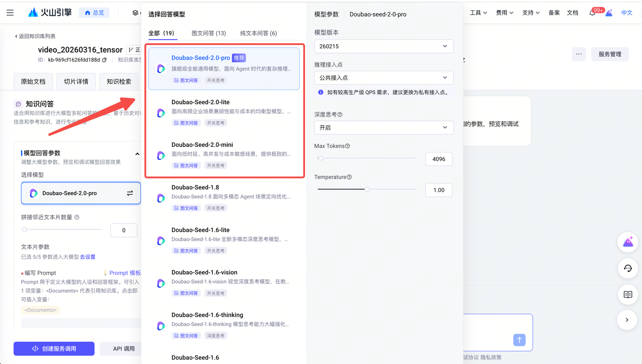This screenshot has height=364, width=642.
Task: Go back via 返回知识库列表
Action: coord(35,36)
